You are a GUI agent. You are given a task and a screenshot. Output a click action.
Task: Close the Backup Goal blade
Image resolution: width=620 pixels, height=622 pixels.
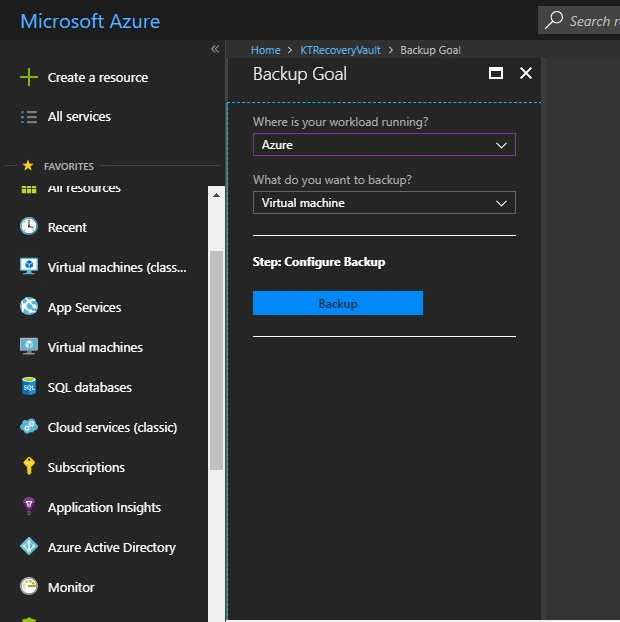pos(526,73)
